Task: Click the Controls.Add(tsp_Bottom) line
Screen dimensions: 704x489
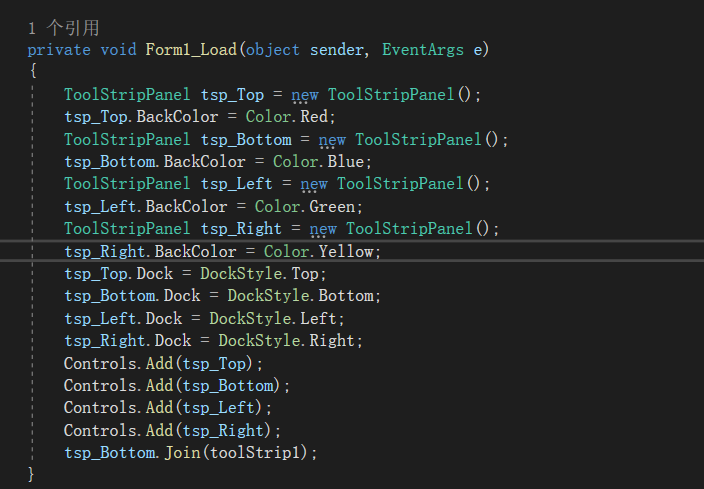Action: [177, 386]
